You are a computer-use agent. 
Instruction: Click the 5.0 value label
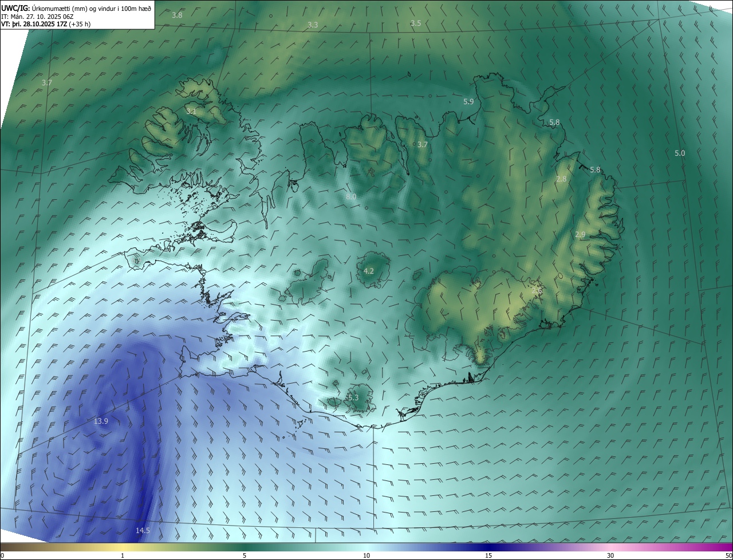click(680, 153)
